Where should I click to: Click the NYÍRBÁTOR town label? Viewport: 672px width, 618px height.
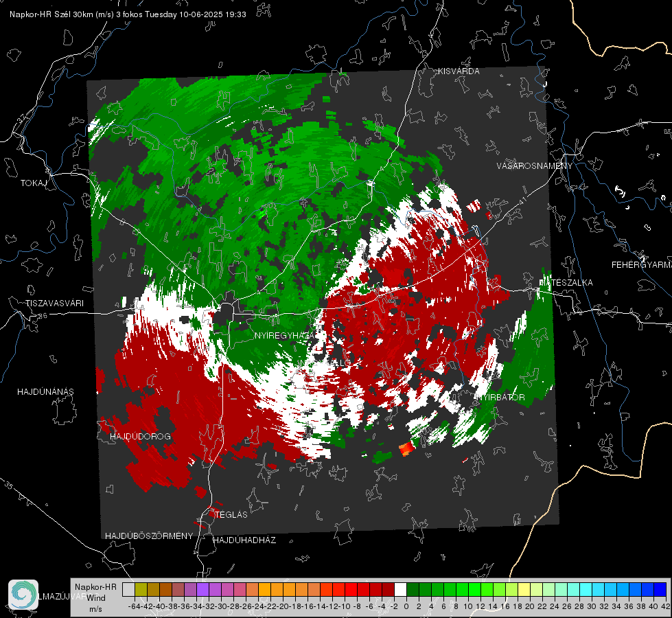tap(500, 397)
